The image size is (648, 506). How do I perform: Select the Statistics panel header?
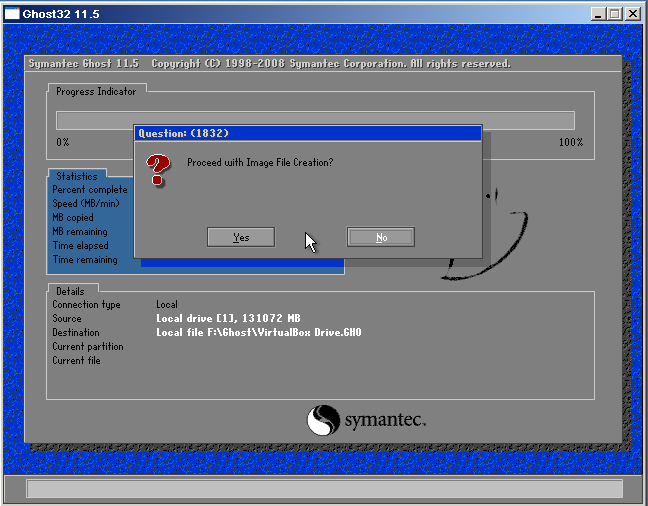(77, 177)
